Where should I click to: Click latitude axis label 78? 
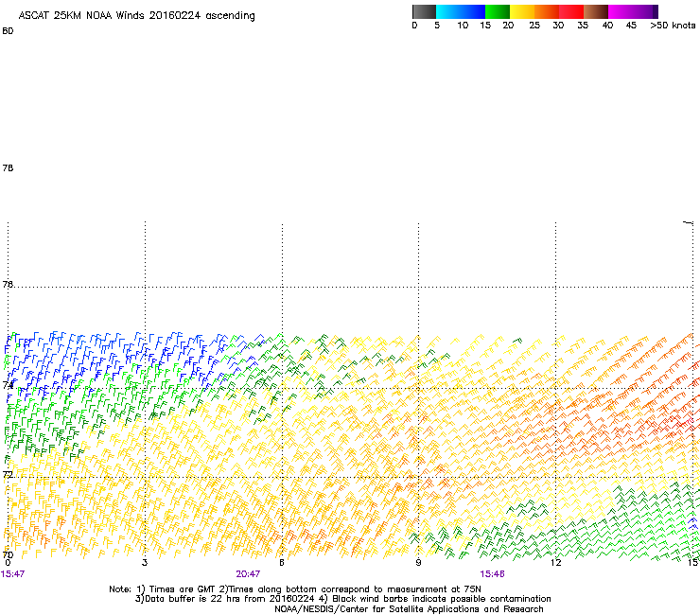pos(8,167)
